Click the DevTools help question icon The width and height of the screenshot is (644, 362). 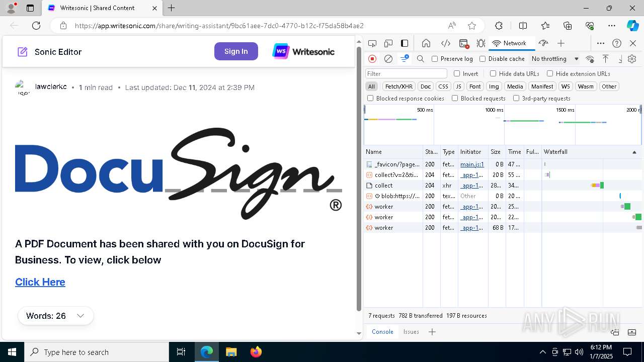(x=617, y=43)
